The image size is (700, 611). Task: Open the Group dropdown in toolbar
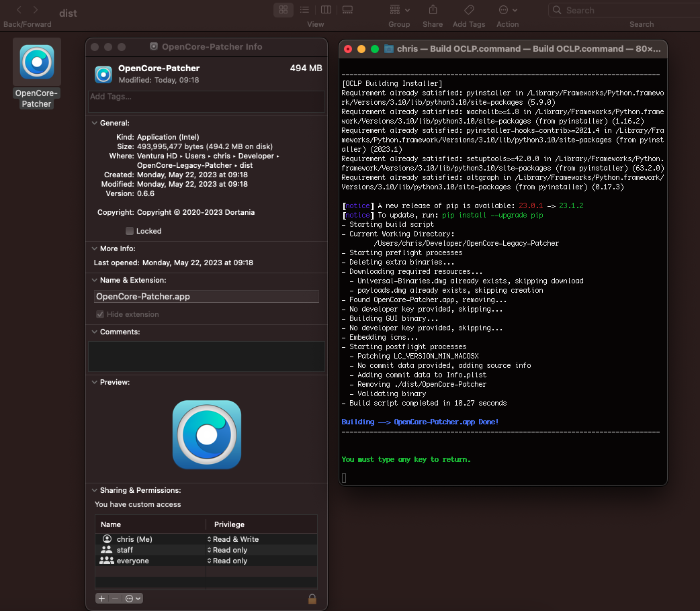tap(400, 10)
